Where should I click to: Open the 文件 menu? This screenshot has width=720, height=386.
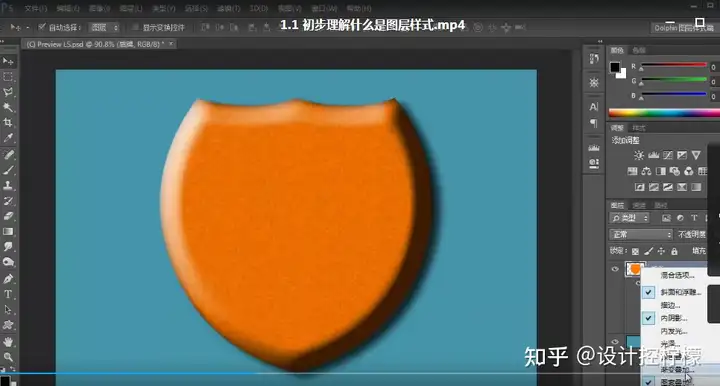coord(35,8)
